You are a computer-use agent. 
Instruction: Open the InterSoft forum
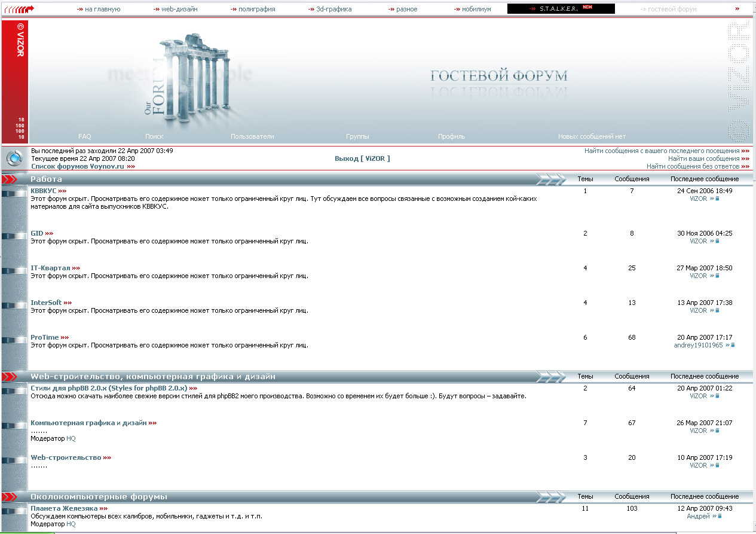pos(46,303)
